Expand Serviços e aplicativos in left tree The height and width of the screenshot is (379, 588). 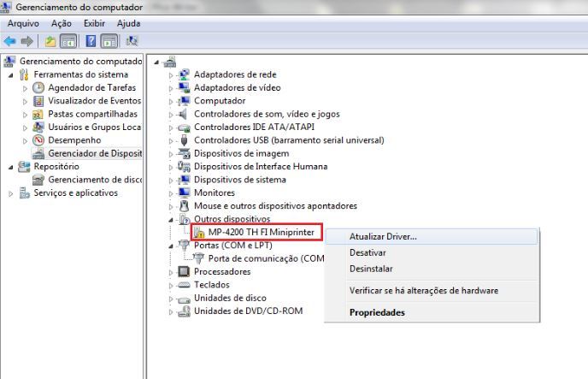click(x=11, y=193)
